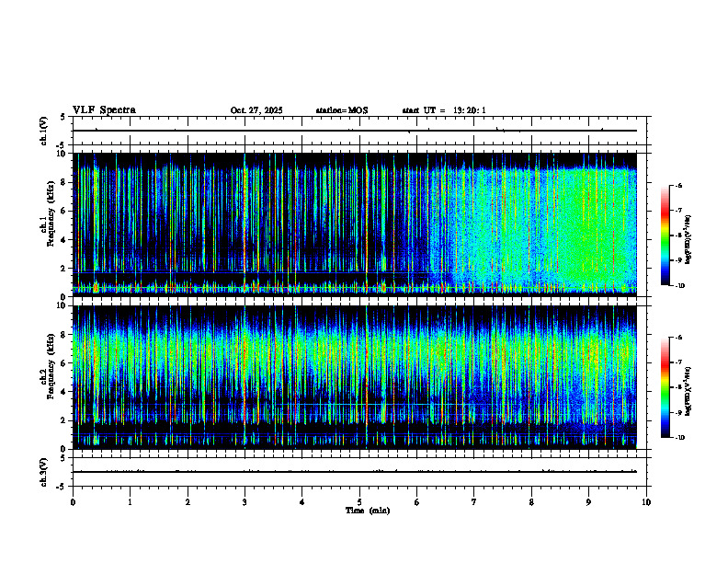
Task: Click time axis tick label "9"
Action: 588,502
